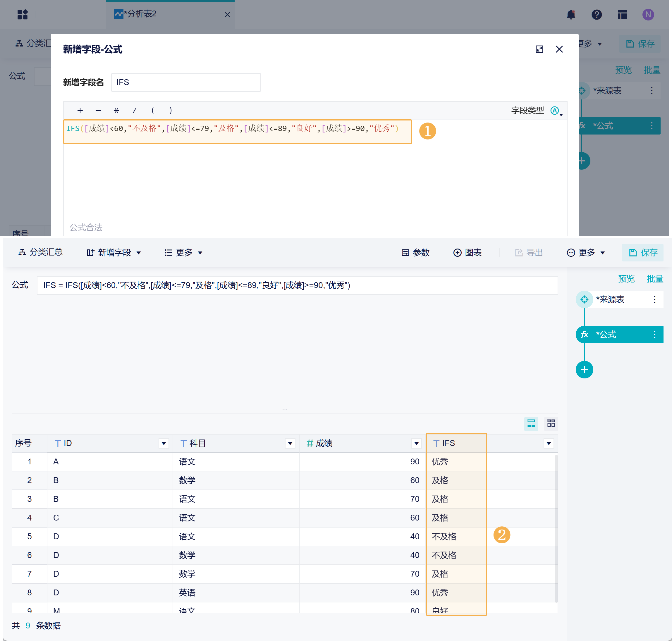The height and width of the screenshot is (641, 672).
Task: Click the 新增字段名 input field
Action: [x=186, y=82]
